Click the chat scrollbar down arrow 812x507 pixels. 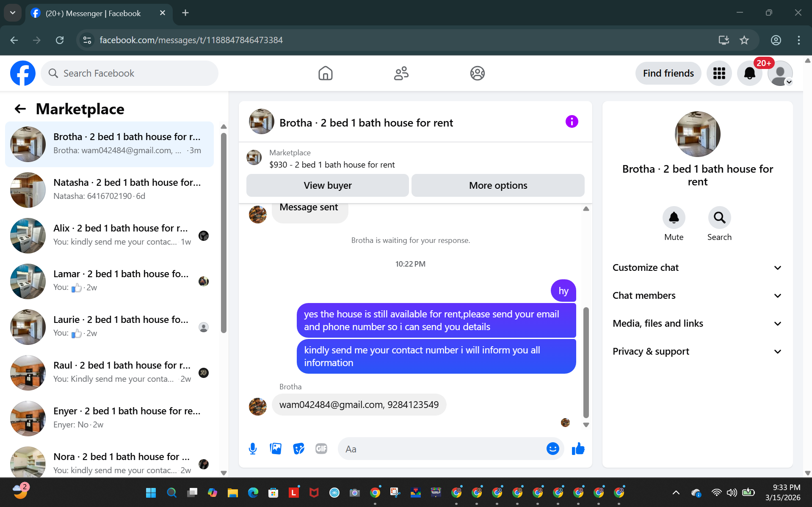[586, 424]
